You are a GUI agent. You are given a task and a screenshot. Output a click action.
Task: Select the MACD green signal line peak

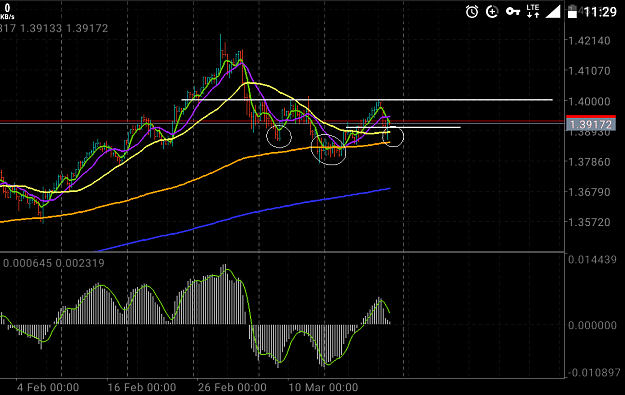227,270
